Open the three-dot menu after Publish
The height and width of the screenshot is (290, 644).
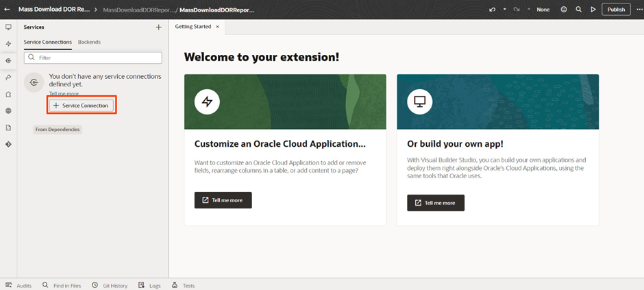(638, 10)
